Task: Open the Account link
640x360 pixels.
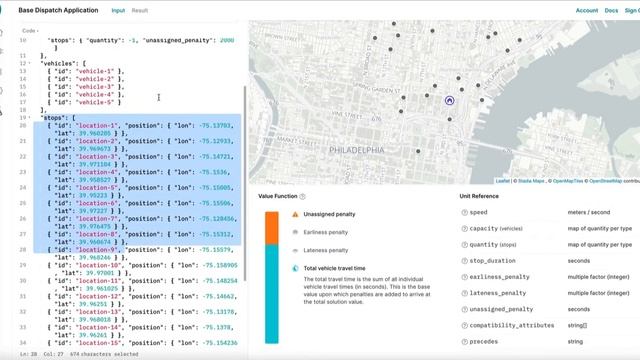Action: pyautogui.click(x=587, y=11)
